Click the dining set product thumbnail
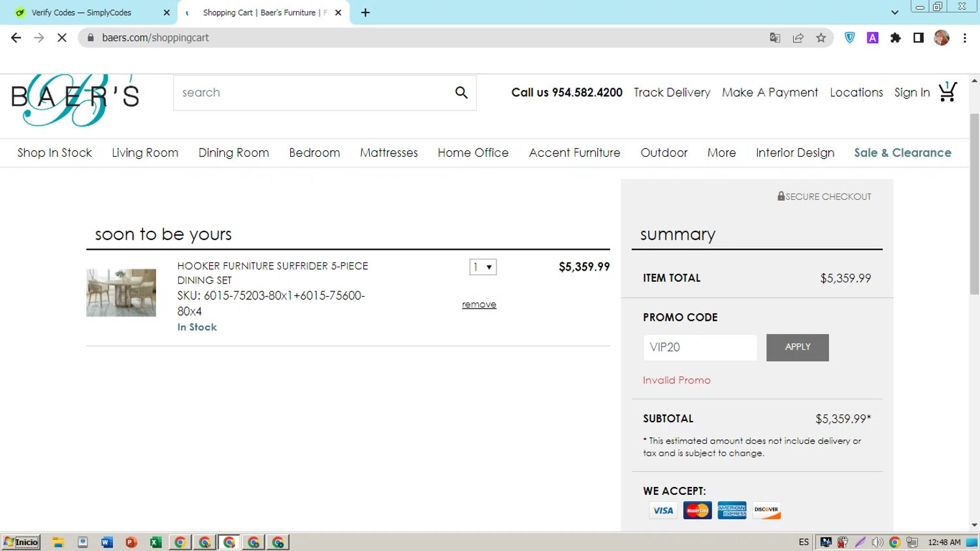980x551 pixels. (x=121, y=293)
